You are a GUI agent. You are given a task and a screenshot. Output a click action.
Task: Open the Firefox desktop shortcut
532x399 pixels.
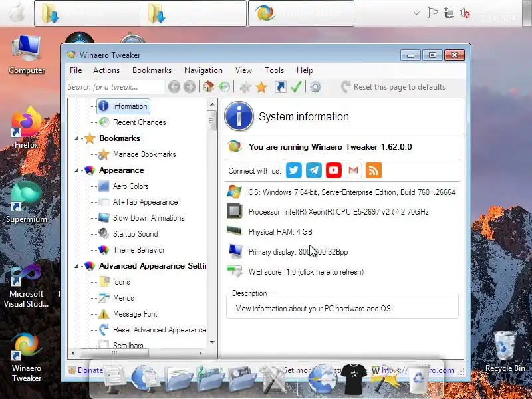point(27,128)
